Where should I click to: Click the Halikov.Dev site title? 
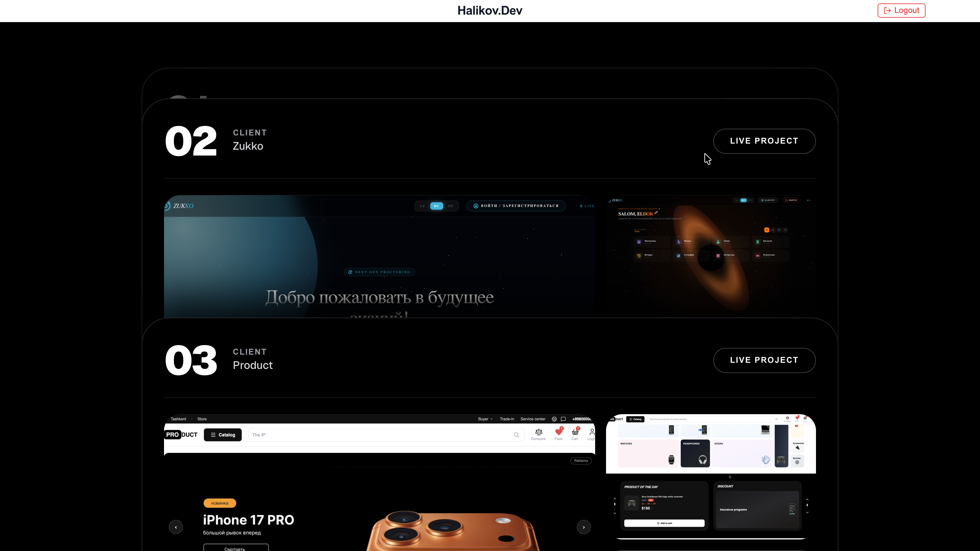490,11
